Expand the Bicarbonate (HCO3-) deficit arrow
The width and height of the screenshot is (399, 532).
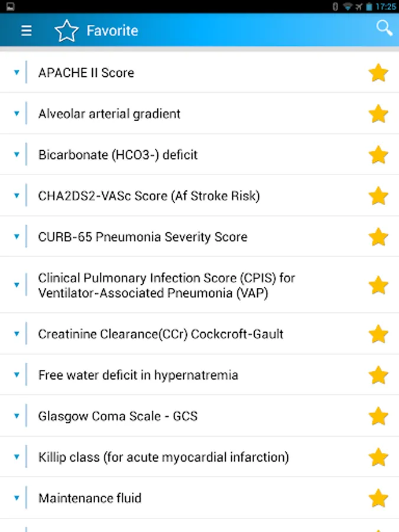click(17, 154)
